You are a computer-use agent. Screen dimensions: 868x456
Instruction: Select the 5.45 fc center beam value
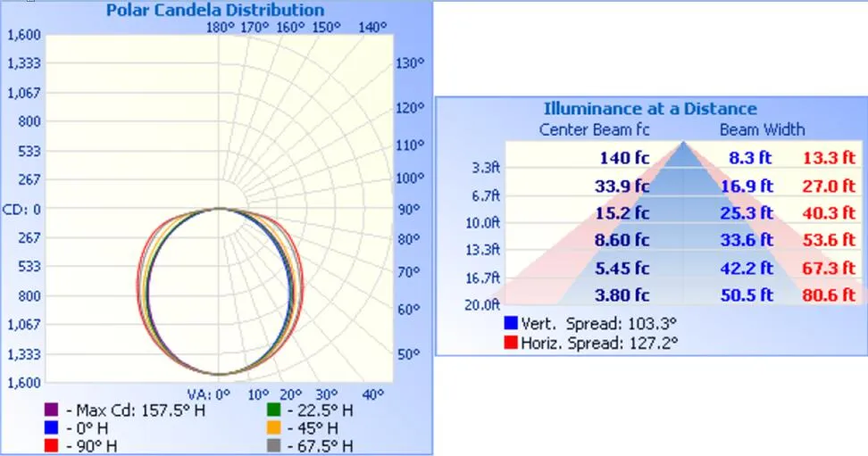[622, 268]
